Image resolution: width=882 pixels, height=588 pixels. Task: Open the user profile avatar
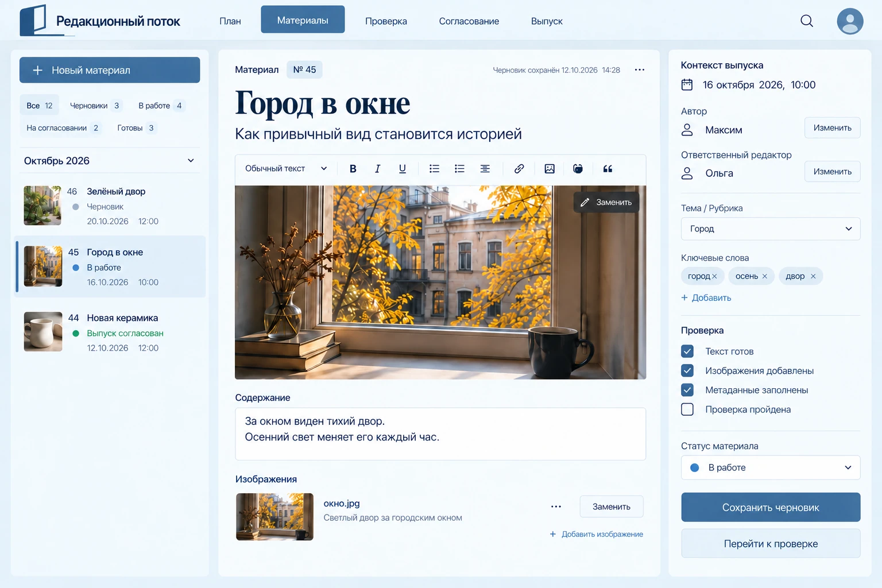[x=850, y=21]
